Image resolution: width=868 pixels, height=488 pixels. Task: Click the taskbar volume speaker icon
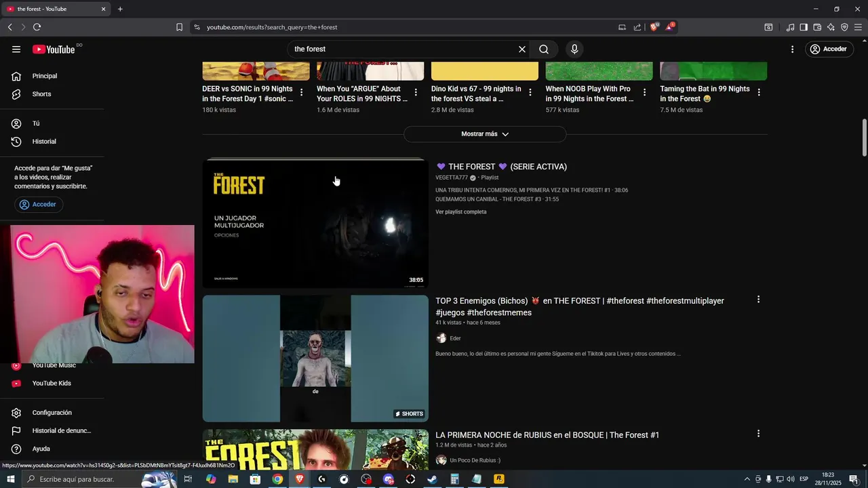coord(791,479)
